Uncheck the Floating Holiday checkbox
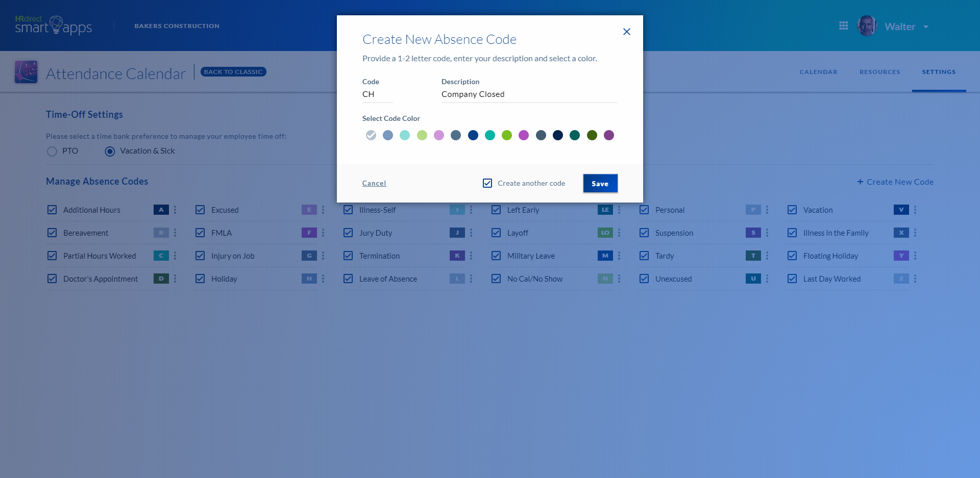Image resolution: width=980 pixels, height=478 pixels. pyautogui.click(x=792, y=256)
